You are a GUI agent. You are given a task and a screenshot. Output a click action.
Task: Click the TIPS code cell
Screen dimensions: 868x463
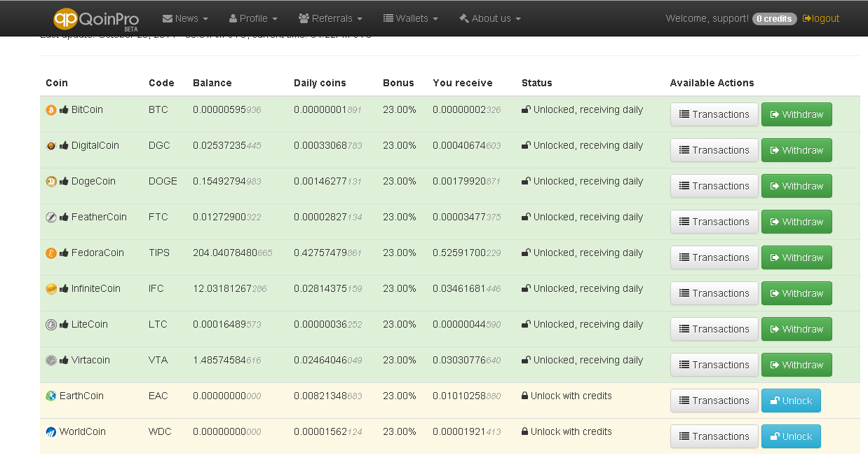click(159, 253)
